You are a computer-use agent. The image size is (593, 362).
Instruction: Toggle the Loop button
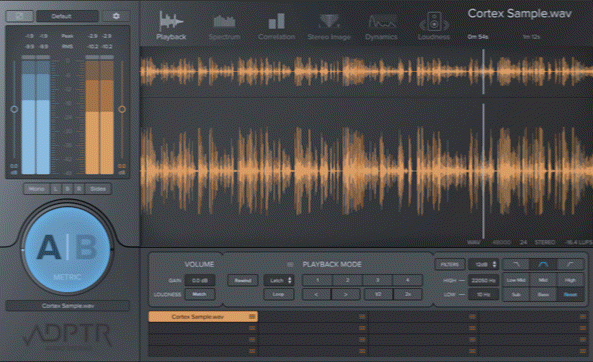[x=279, y=294]
